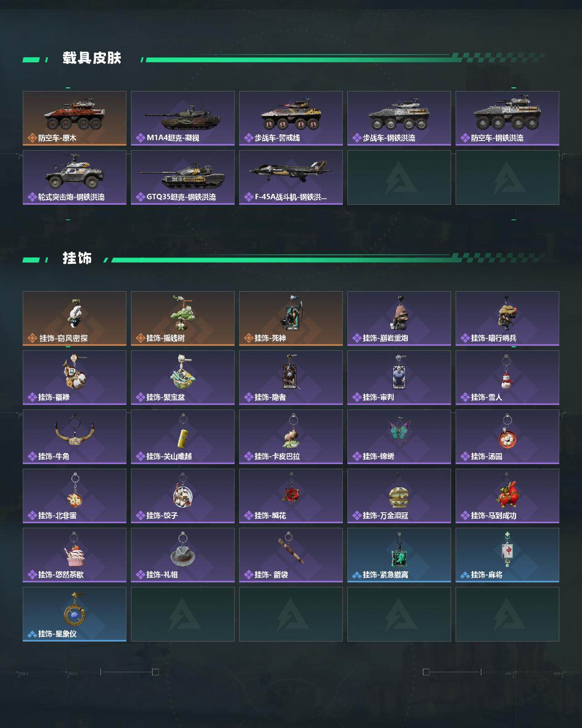Image resolution: width=582 pixels, height=728 pixels.
Task: Click the 挂饰-牛角 ox horn charm
Action: tap(75, 437)
